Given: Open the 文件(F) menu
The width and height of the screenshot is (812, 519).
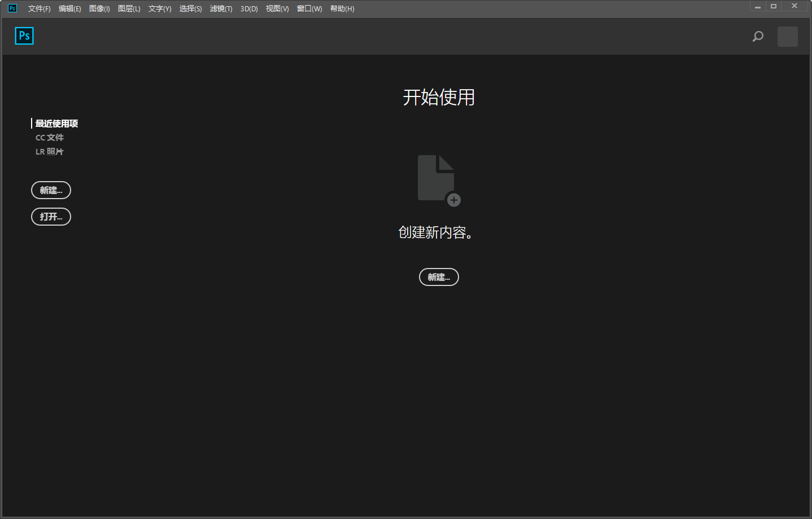Looking at the screenshot, I should point(40,8).
